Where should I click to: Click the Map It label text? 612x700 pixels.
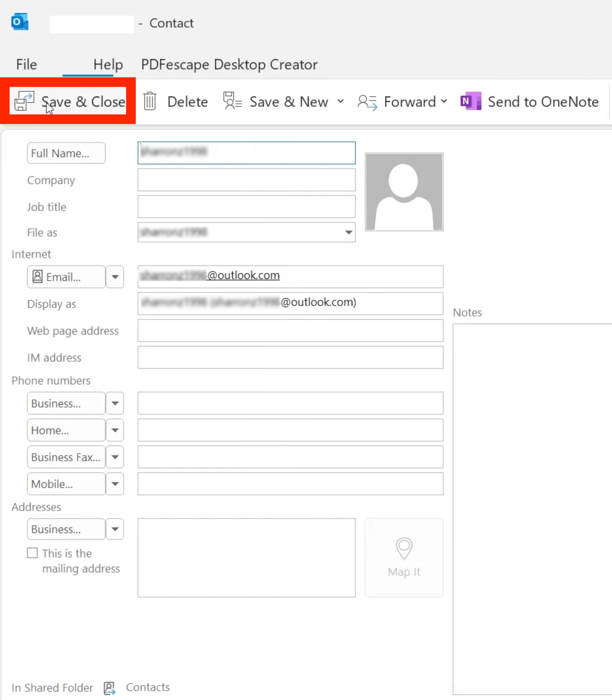click(x=404, y=572)
